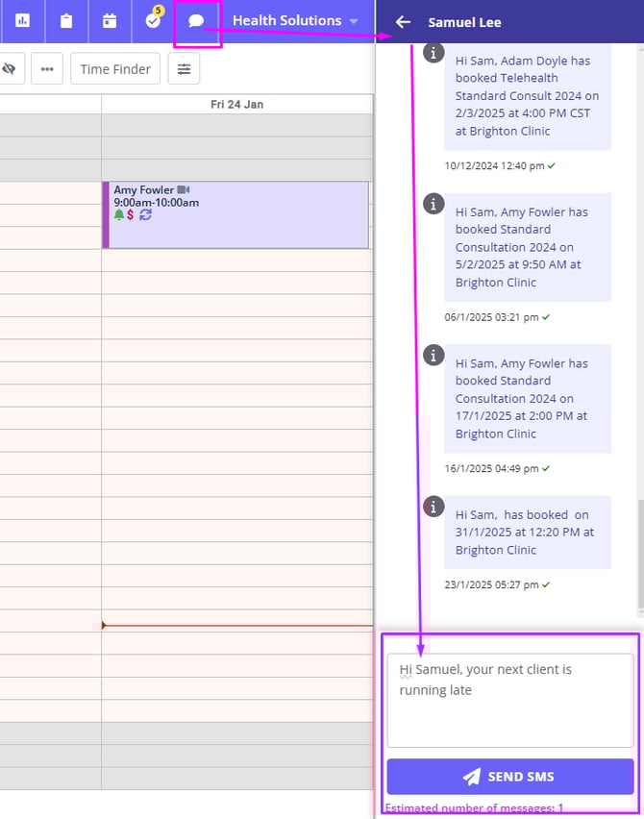Click the recurring appointment arrows icon
This screenshot has height=819, width=644.
tap(145, 215)
